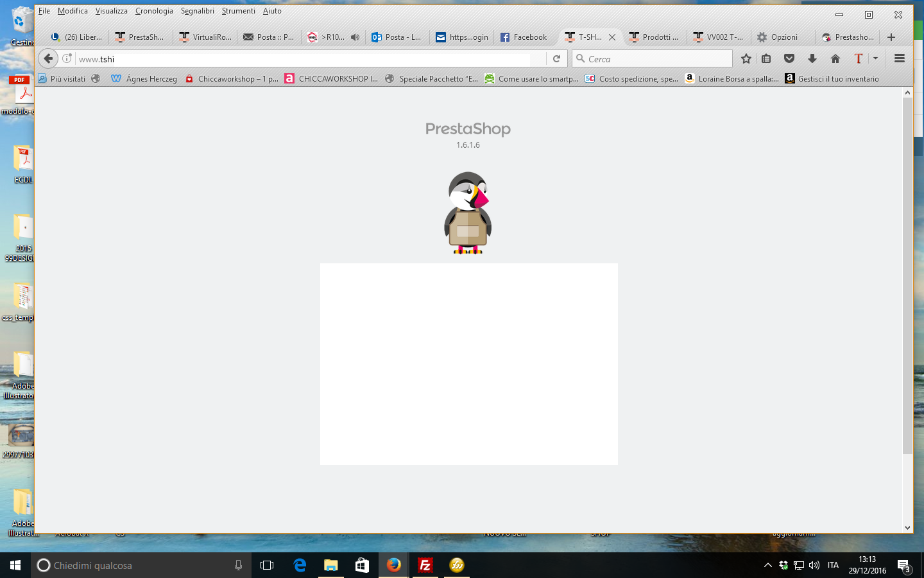Switch to the Posta :: P... tab
The height and width of the screenshot is (578, 924).
coord(269,37)
